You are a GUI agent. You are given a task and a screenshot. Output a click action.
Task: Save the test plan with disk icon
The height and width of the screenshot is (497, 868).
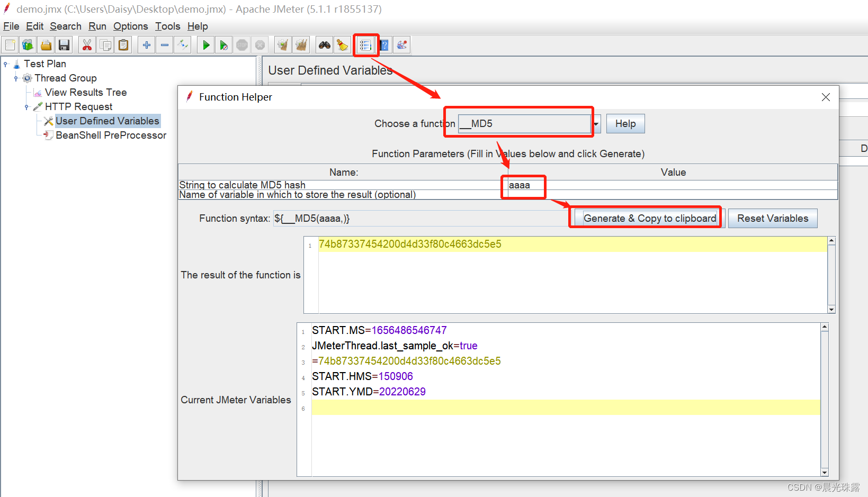64,44
